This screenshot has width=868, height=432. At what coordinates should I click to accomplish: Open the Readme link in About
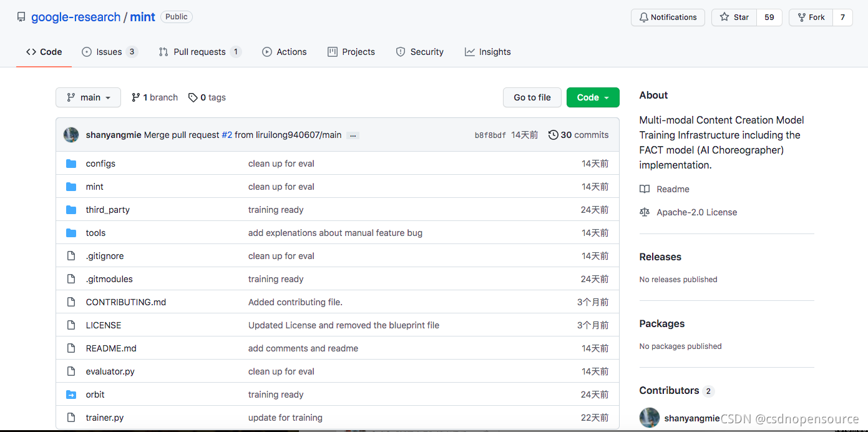pos(673,189)
